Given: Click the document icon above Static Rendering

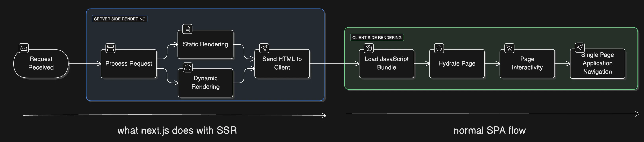Looking at the screenshot, I should coord(187,29).
